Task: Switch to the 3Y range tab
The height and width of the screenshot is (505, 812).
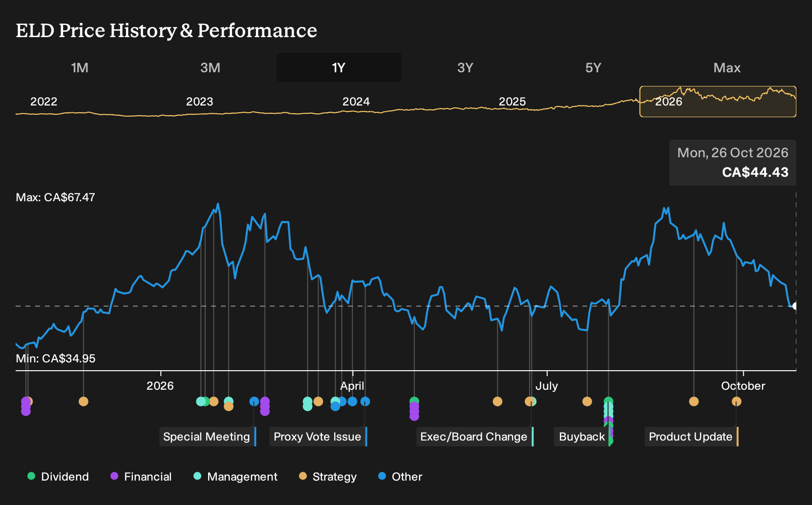Action: pos(465,67)
